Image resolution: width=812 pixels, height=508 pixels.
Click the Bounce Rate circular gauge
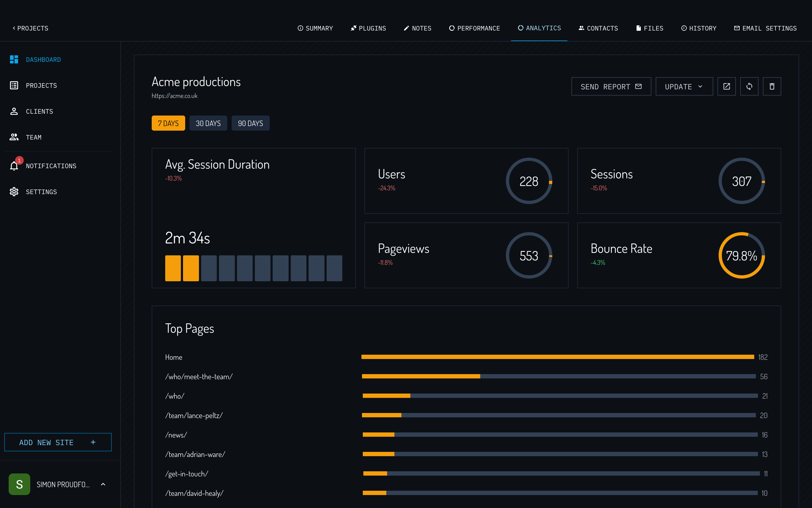pyautogui.click(x=742, y=255)
